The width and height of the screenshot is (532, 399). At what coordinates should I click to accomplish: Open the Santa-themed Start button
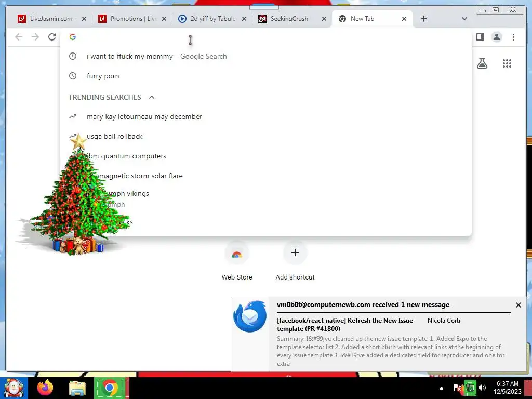click(x=14, y=389)
